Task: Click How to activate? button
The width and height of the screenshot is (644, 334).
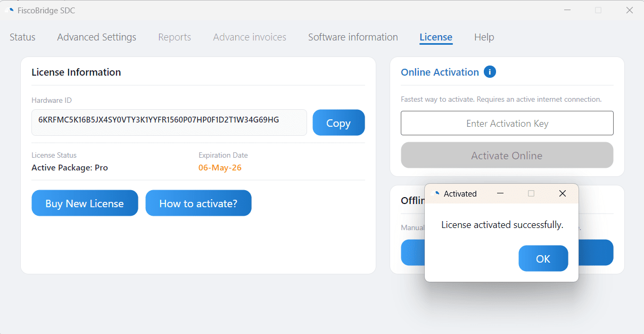Action: point(199,203)
